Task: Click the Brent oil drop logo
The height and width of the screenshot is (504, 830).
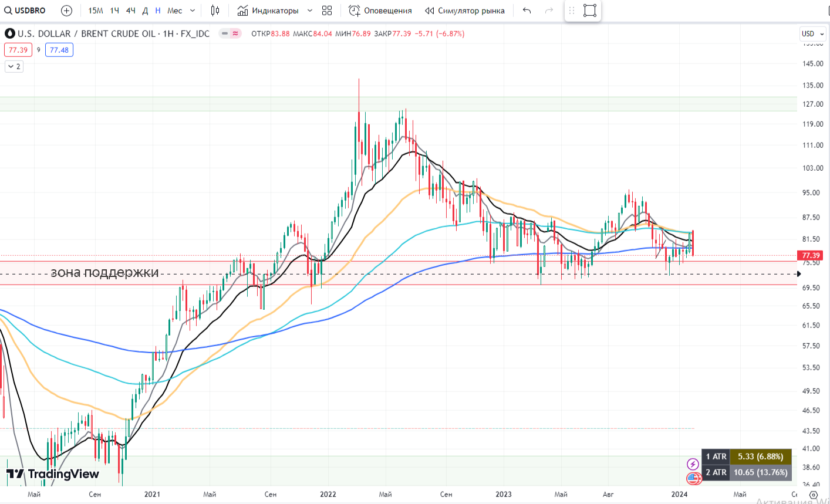Action: click(9, 33)
